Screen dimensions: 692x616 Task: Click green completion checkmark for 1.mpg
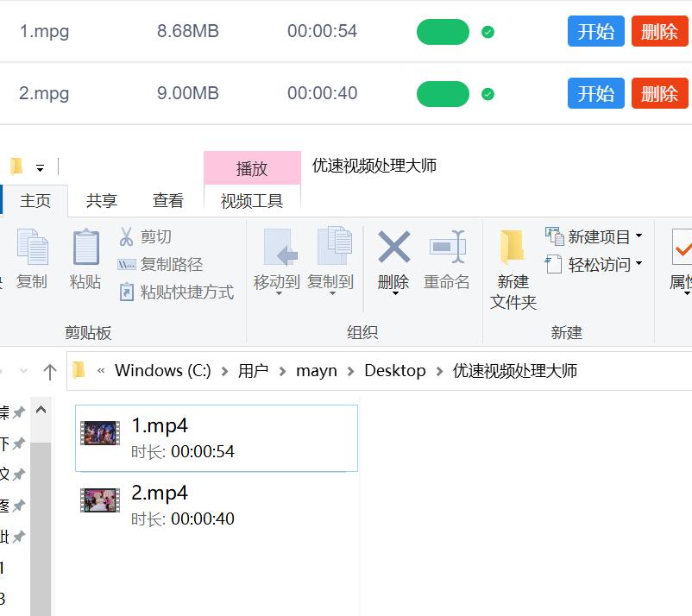(487, 31)
